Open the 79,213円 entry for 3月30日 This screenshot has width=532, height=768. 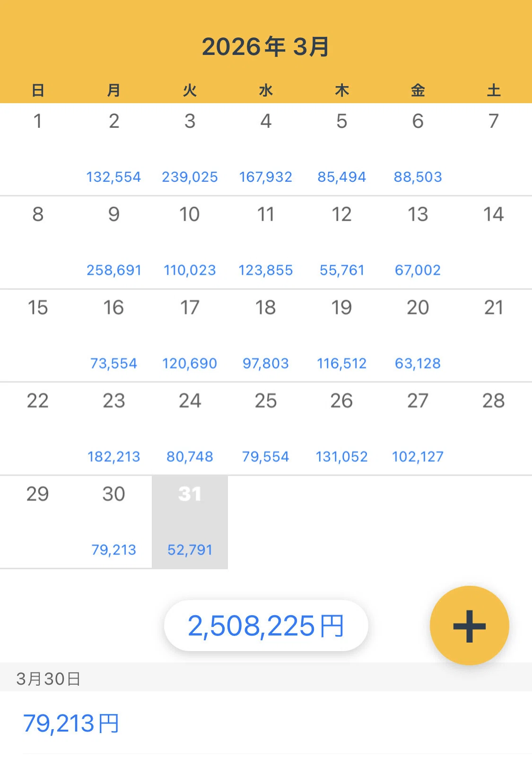tap(266, 723)
